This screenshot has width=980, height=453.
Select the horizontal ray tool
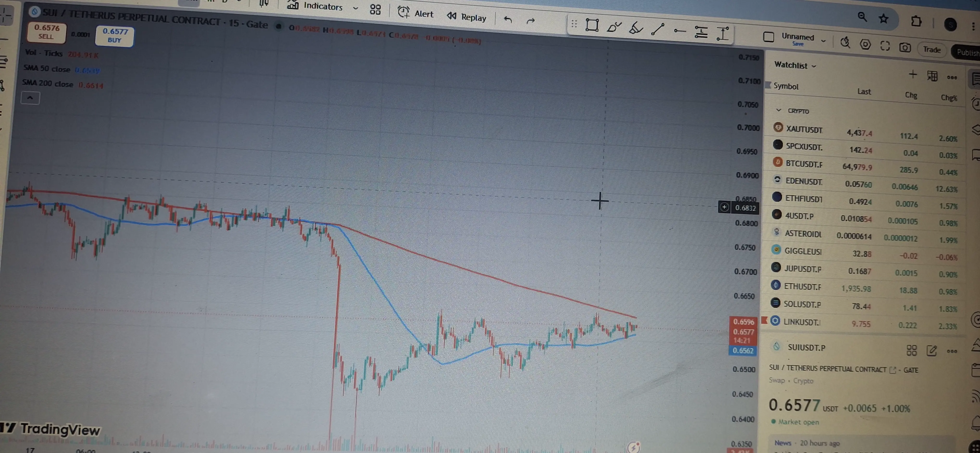coord(680,31)
